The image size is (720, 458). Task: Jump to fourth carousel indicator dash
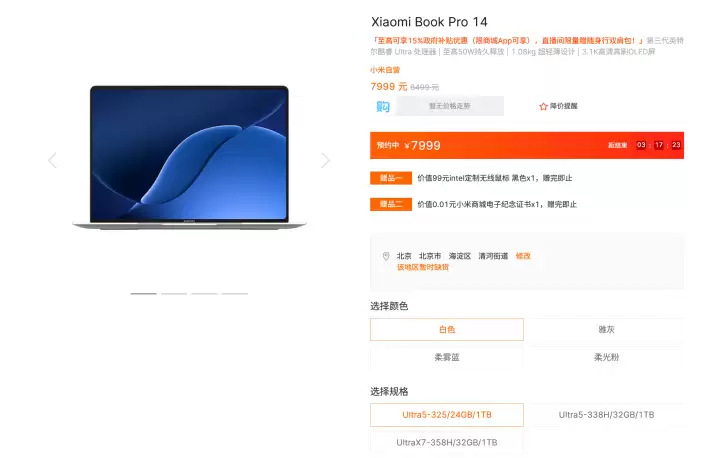coord(235,294)
